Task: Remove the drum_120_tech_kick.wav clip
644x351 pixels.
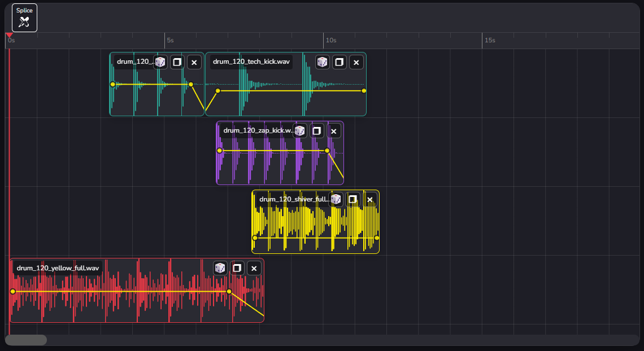Action: click(356, 62)
